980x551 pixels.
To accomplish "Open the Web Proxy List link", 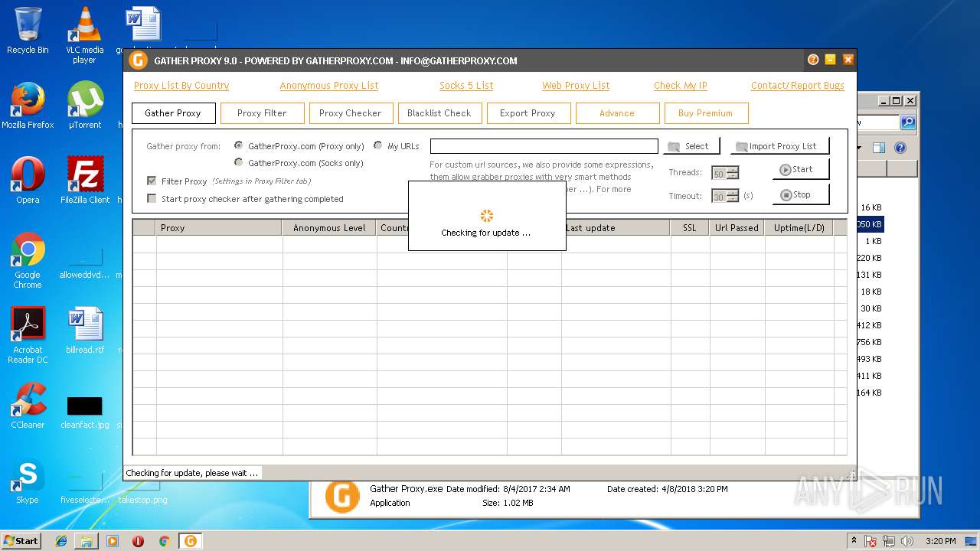I will coord(576,86).
